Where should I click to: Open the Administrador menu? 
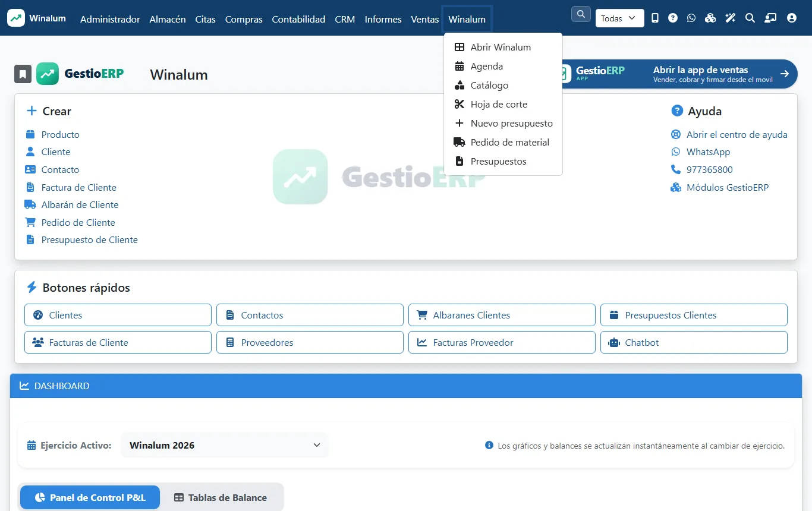(110, 19)
